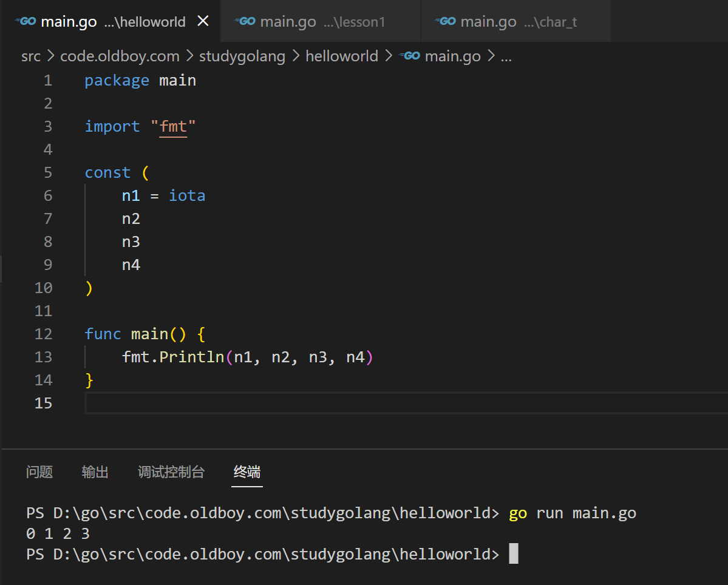Click 'go run main.go' command in terminal
The width and height of the screenshot is (728, 585).
573,513
